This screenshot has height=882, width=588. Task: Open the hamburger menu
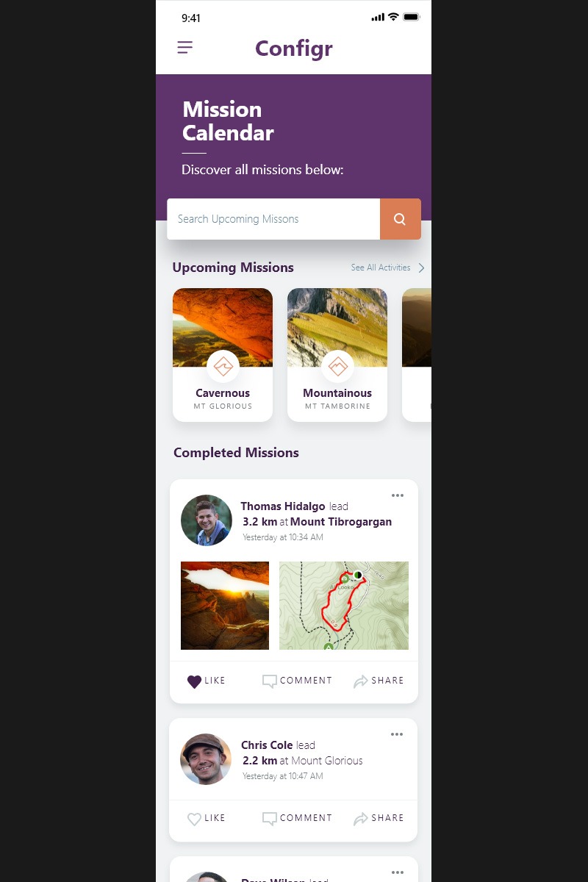184,48
